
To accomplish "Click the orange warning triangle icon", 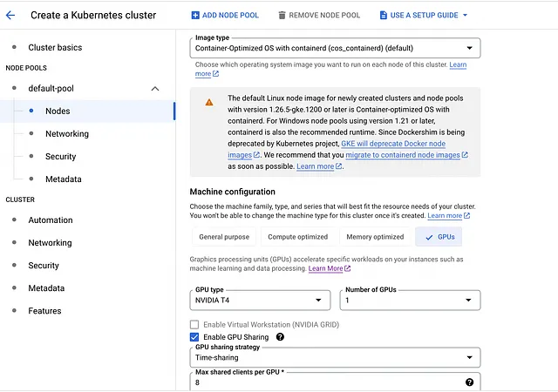I will [209, 102].
